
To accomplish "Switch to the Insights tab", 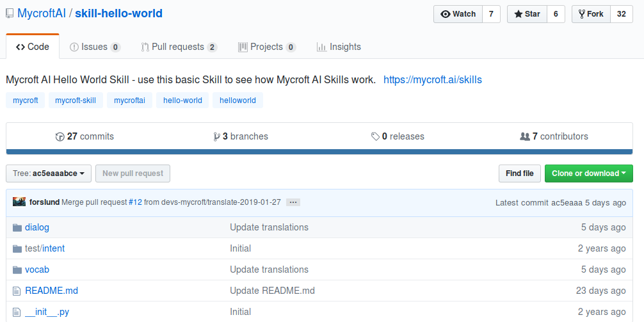I will tap(339, 47).
